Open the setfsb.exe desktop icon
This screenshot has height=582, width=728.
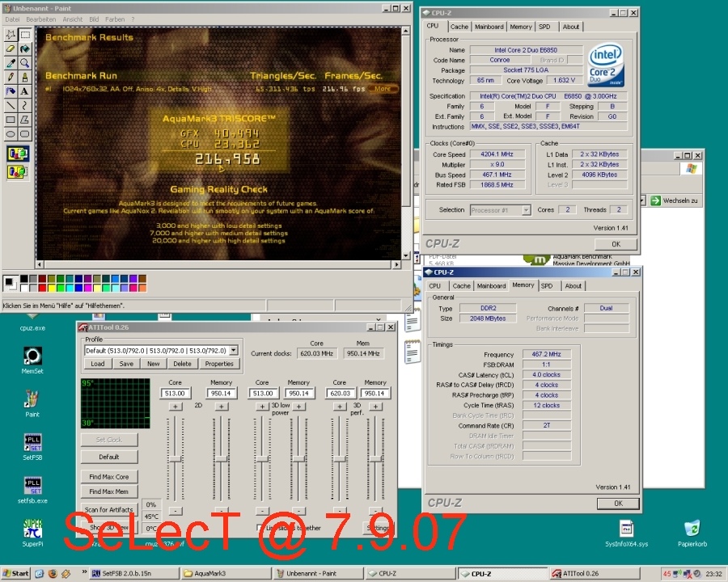coord(32,490)
